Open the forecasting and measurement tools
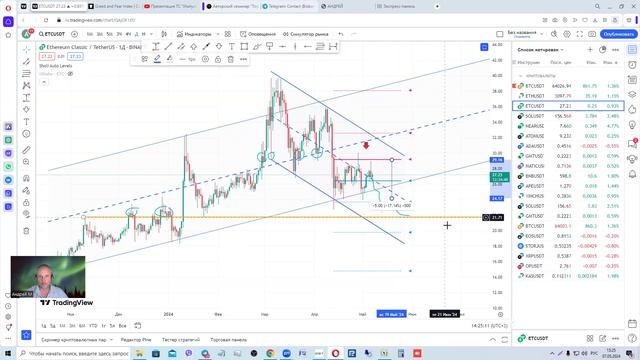 coord(27,98)
